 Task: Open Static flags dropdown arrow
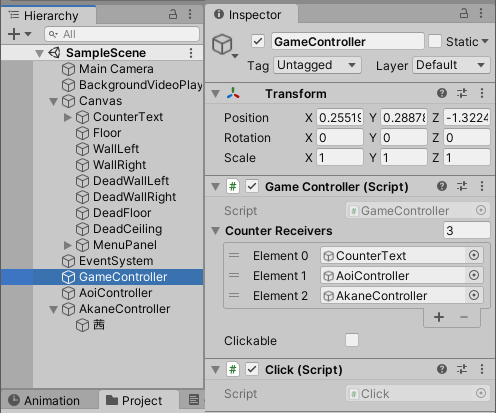pos(485,41)
